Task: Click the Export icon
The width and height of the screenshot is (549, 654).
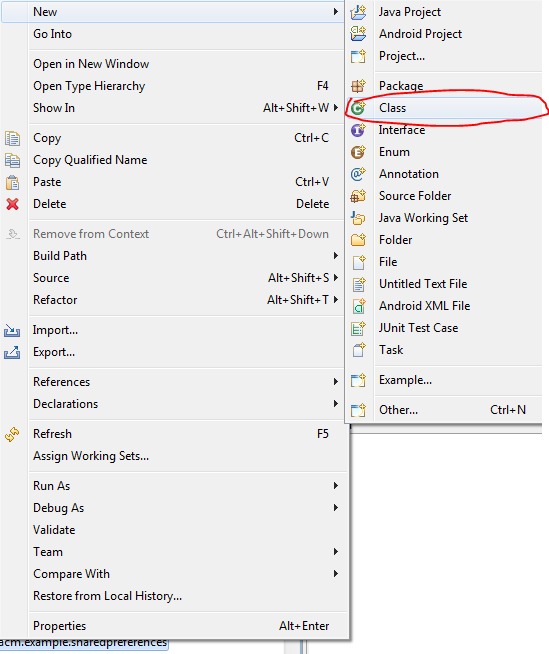Action: pyautogui.click(x=12, y=352)
